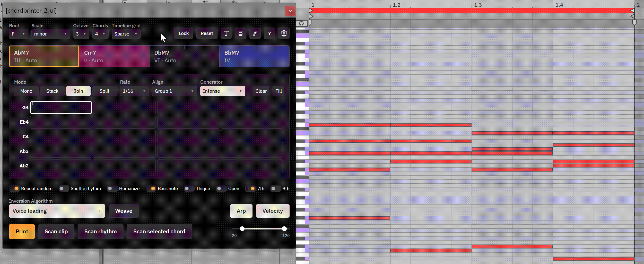Click the highlighted G4 first step cell
The height and width of the screenshot is (264, 644).
61,107
